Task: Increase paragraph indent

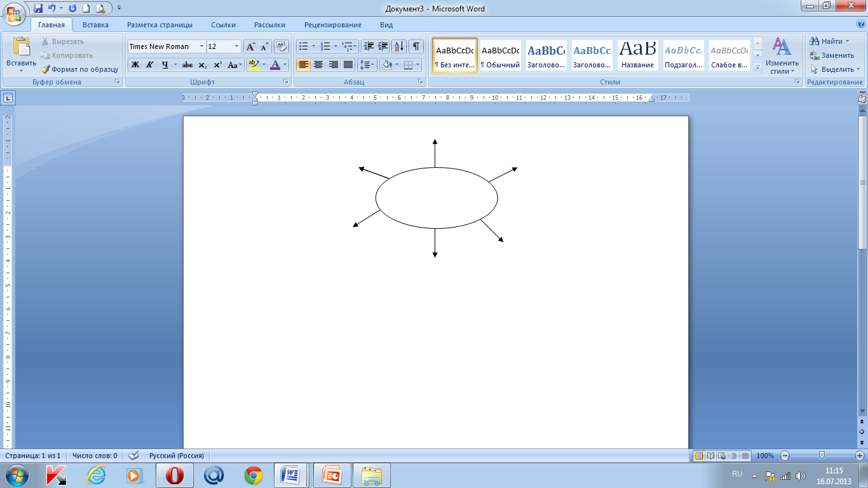Action: pos(383,46)
